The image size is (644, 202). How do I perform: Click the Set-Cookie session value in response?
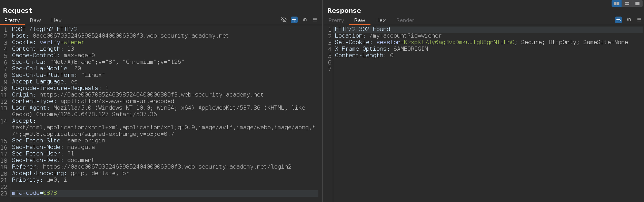click(459, 42)
